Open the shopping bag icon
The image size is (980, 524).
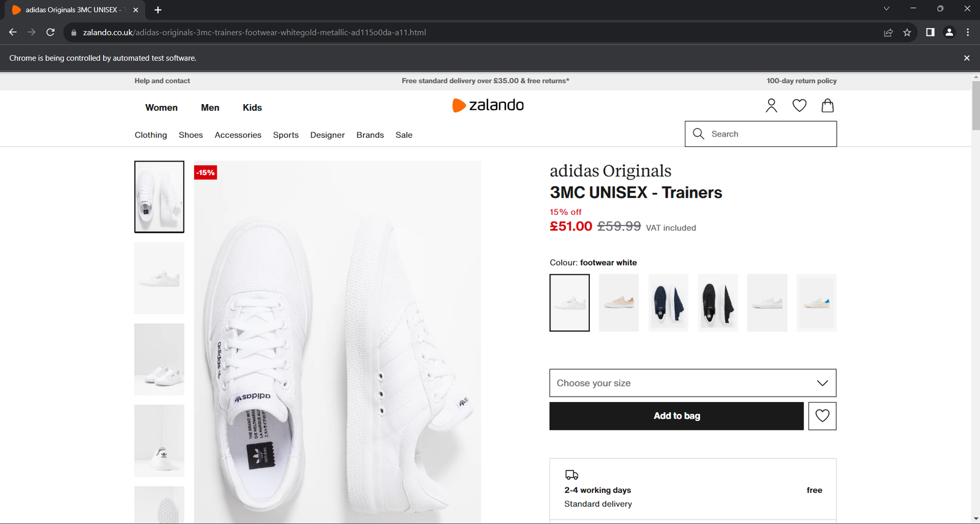point(827,106)
